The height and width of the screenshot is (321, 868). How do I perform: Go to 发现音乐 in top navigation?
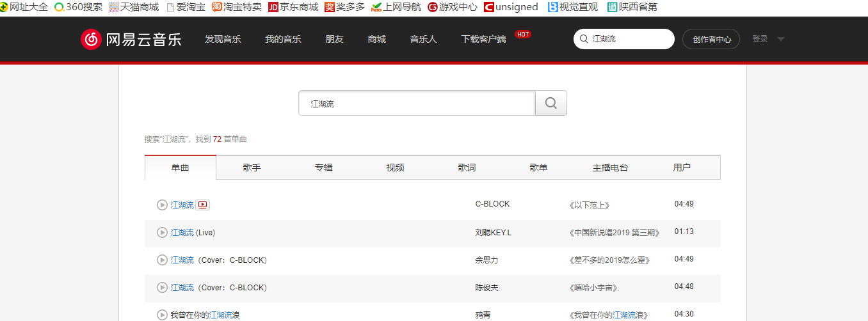click(223, 39)
